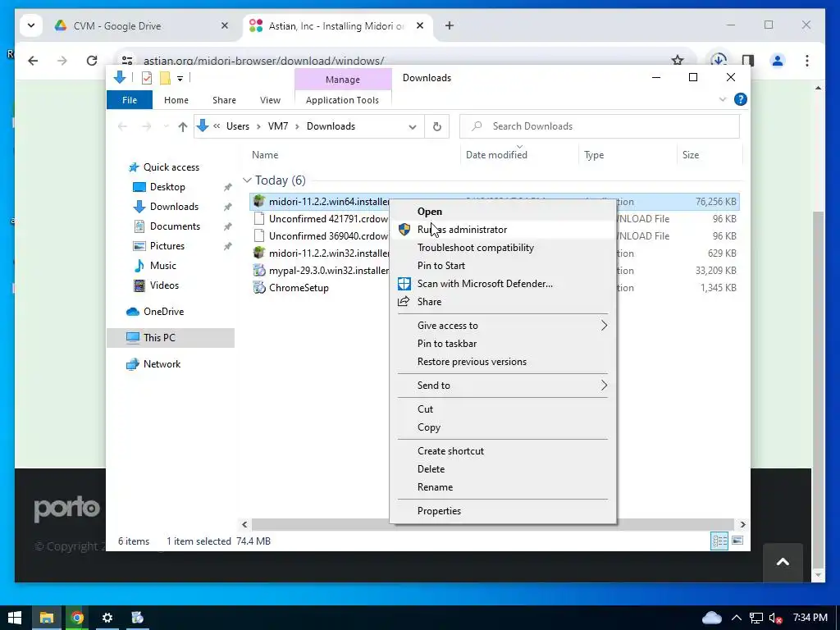The image size is (840, 630).
Task: Open Desktop in the navigation pane
Action: 167,187
